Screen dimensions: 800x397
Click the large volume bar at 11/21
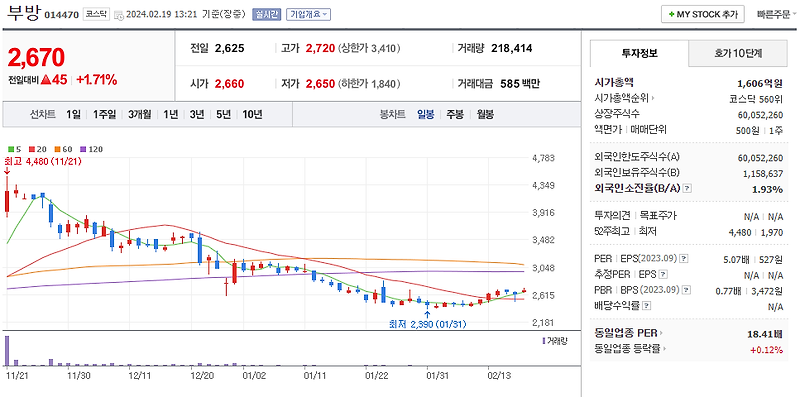tap(7, 351)
